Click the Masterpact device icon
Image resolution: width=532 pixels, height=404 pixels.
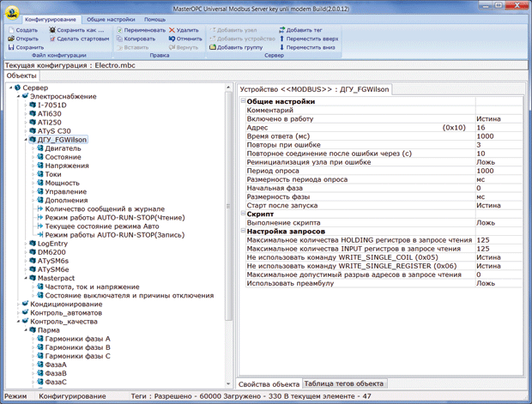[33, 278]
